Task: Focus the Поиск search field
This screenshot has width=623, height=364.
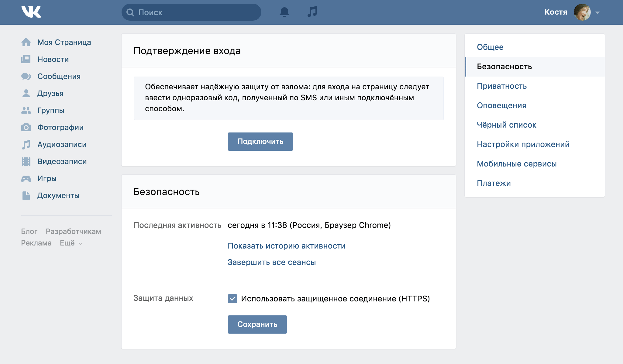Action: pos(191,12)
